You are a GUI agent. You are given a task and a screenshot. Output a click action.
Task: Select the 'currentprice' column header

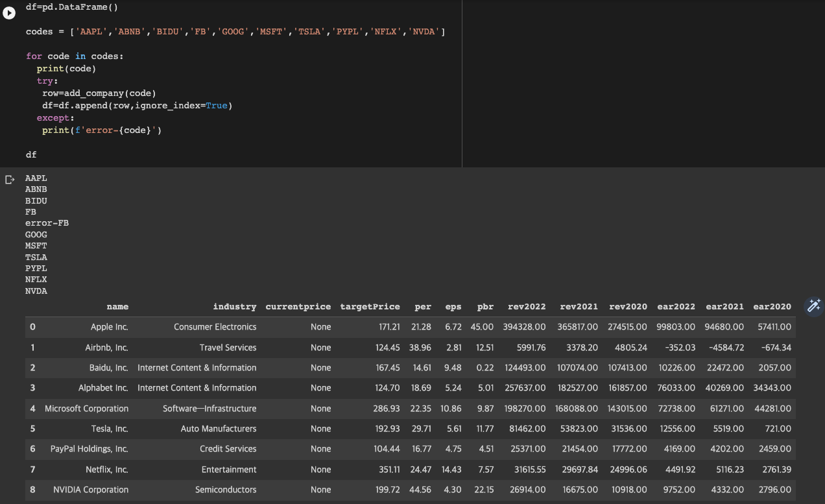click(x=298, y=307)
